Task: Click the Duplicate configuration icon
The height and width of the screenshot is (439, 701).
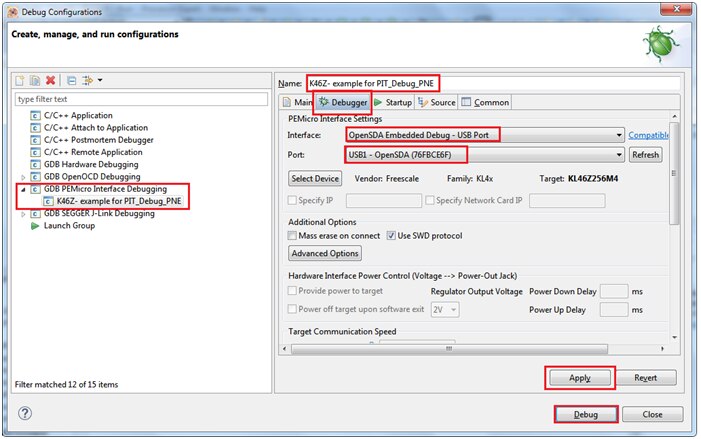Action: click(35, 80)
